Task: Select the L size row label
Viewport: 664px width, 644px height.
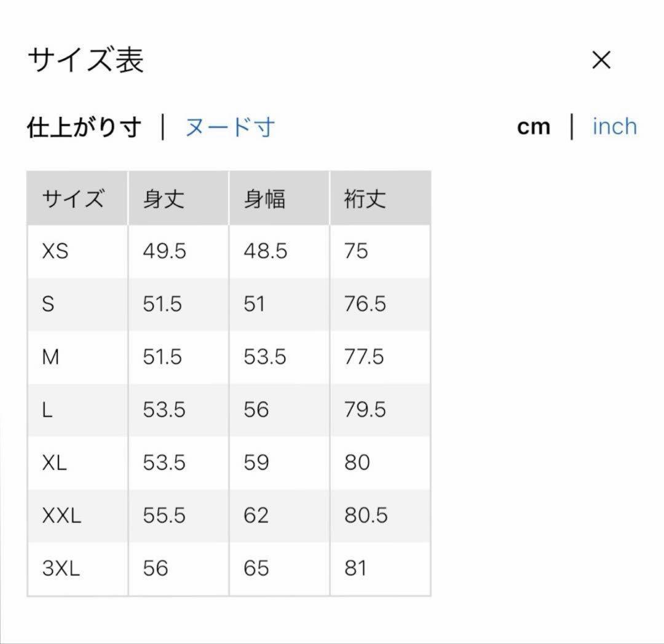Action: click(47, 410)
